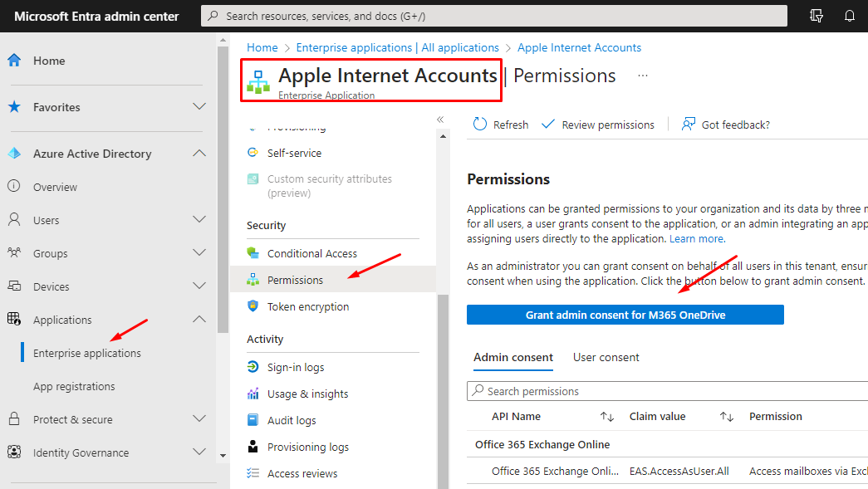The height and width of the screenshot is (489, 868).
Task: Collapse the resource menu with the double chevron
Action: pyautogui.click(x=441, y=120)
